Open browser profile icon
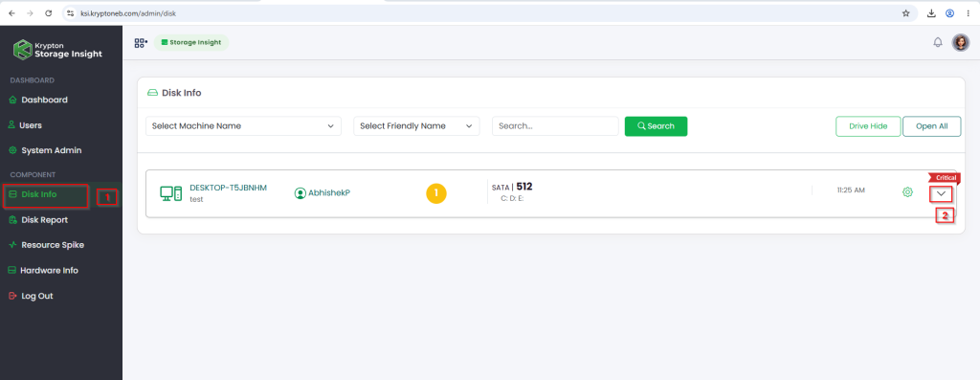980x380 pixels. tap(950, 13)
